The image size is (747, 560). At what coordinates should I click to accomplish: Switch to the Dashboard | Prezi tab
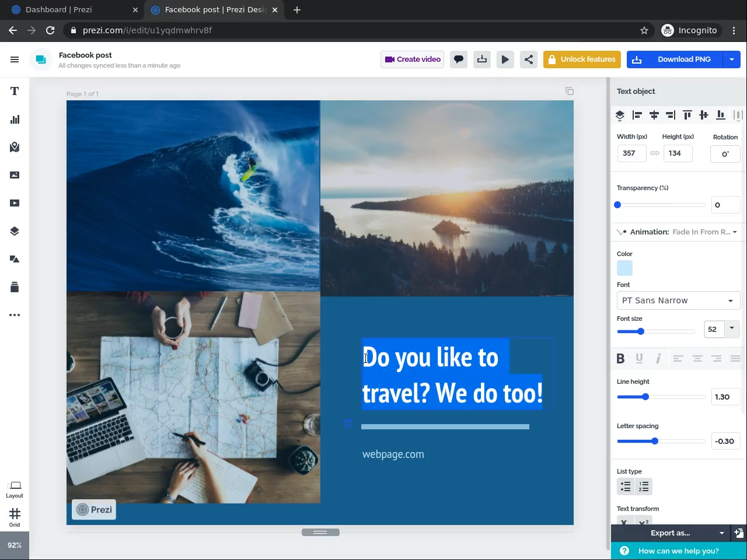58,10
